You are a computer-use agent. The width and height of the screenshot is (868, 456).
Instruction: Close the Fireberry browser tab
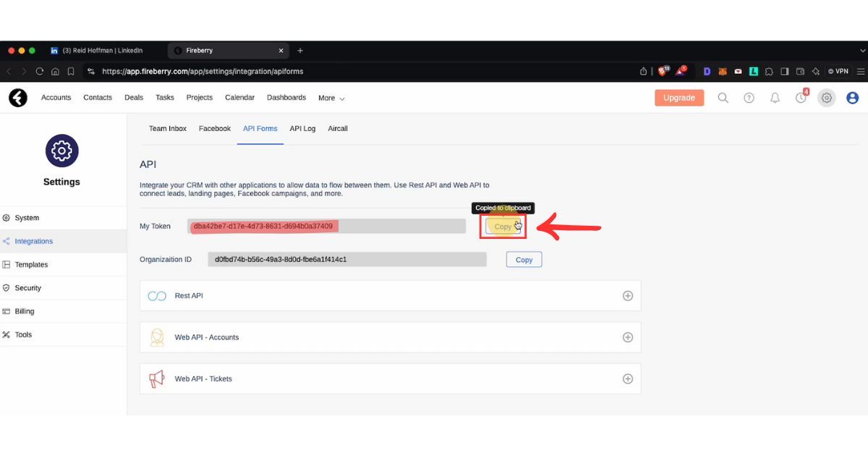pos(281,51)
